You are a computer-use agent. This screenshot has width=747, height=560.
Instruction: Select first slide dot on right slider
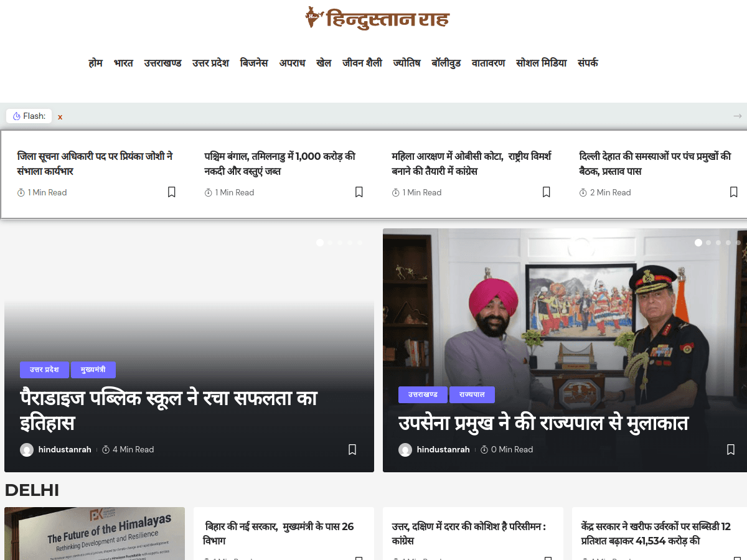tap(698, 243)
